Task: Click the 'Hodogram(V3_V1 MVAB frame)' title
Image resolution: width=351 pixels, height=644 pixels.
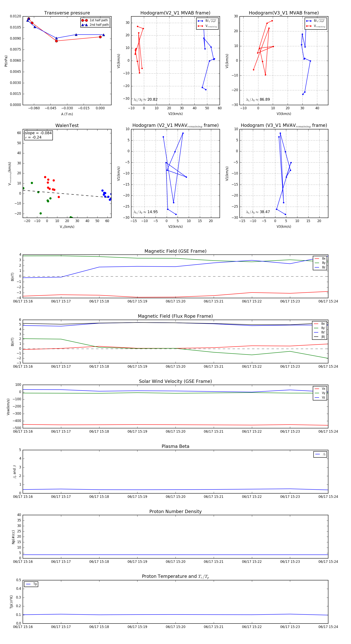Action: point(284,13)
